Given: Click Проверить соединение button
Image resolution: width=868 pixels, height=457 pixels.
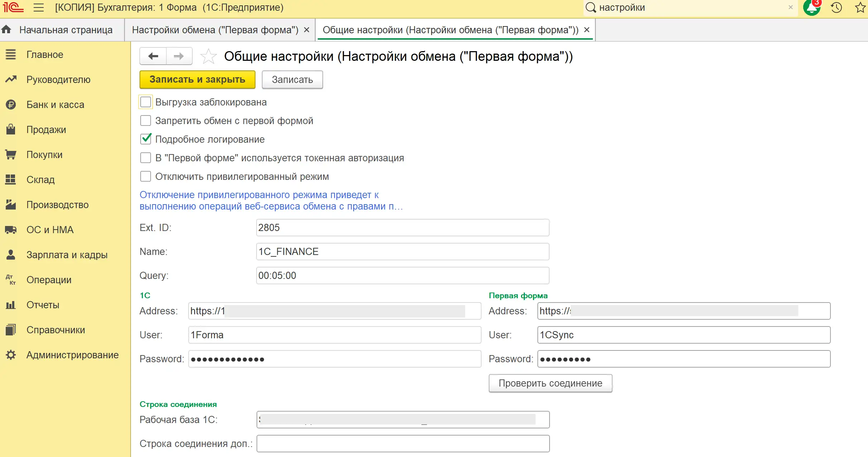Looking at the screenshot, I should point(550,383).
